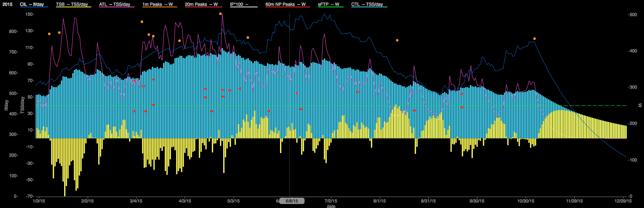Click the 'date' x-axis title
The height and width of the screenshot is (208, 644).
(331, 206)
